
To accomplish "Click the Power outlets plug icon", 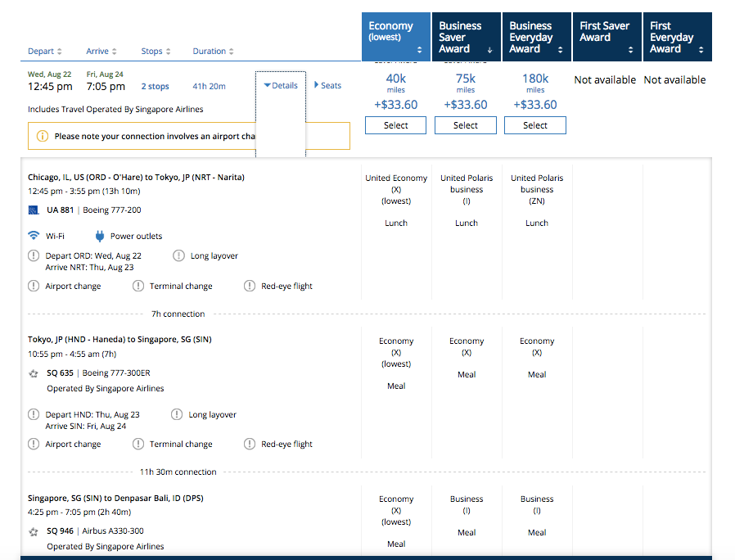I will [x=100, y=236].
